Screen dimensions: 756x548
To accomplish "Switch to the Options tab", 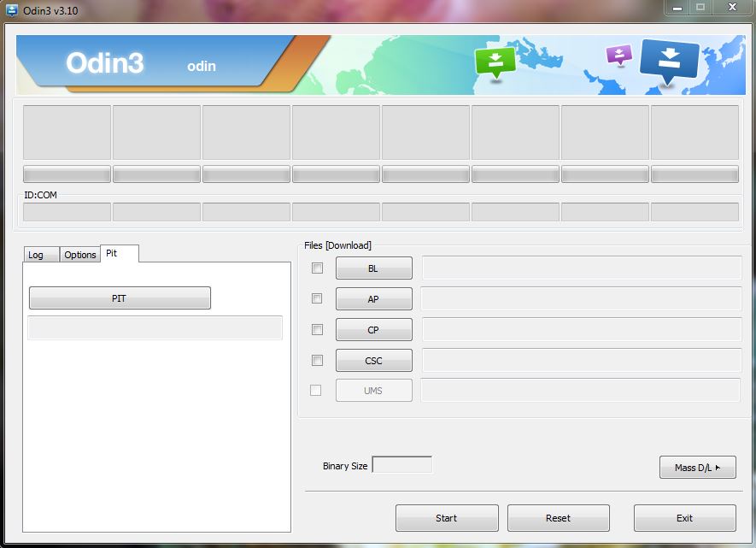I will (80, 255).
